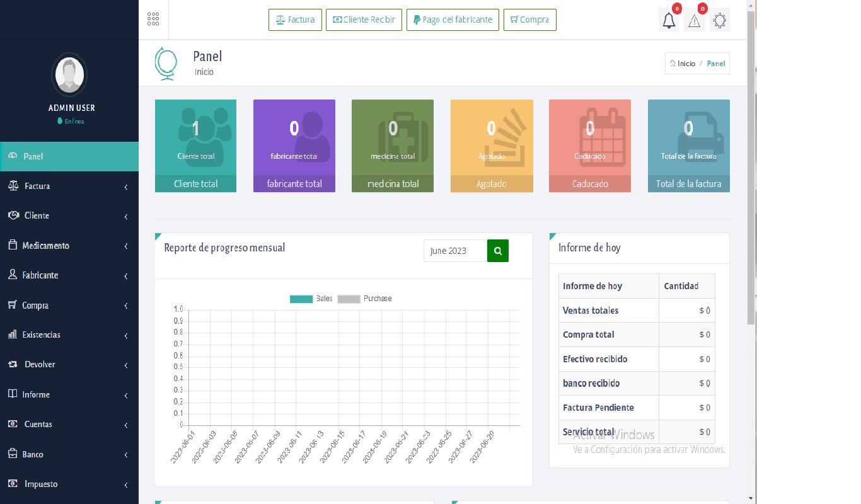Open the Existencias sidebar menu
The width and height of the screenshot is (861, 504).
tap(69, 335)
